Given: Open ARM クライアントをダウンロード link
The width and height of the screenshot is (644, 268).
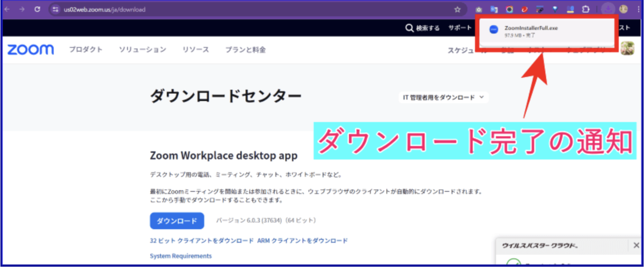Looking at the screenshot, I should click(302, 241).
